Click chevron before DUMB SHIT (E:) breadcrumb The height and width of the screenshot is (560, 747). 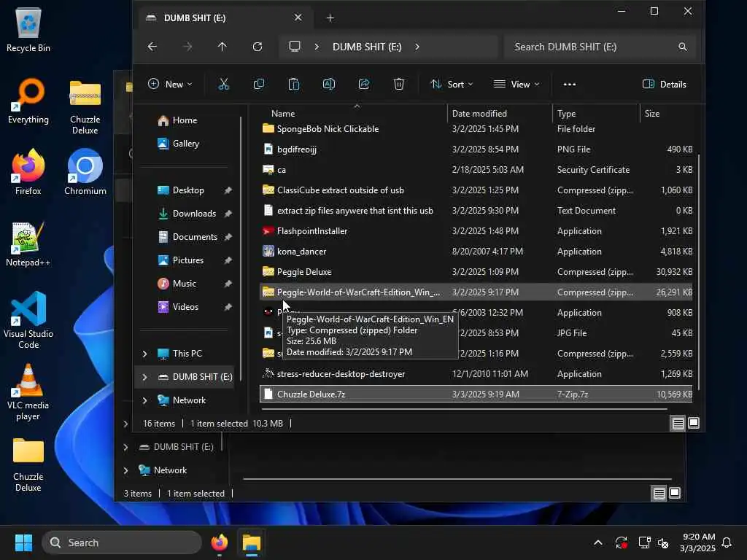(x=317, y=47)
